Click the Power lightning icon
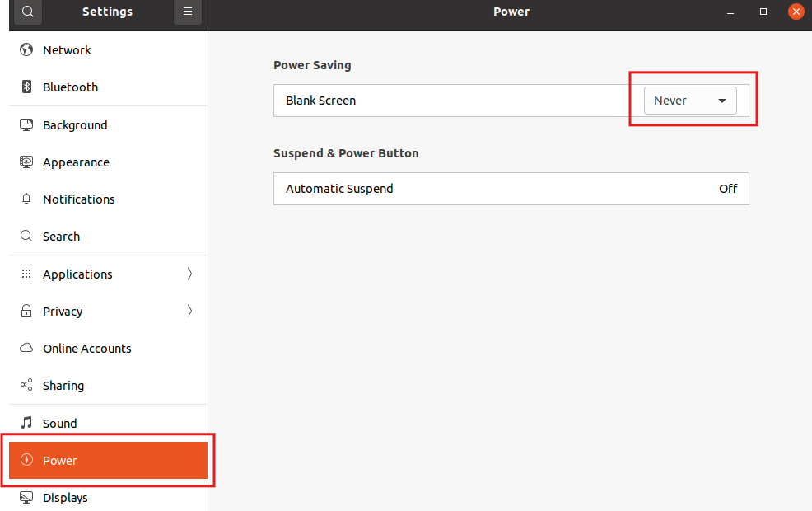The width and height of the screenshot is (812, 511). click(26, 460)
